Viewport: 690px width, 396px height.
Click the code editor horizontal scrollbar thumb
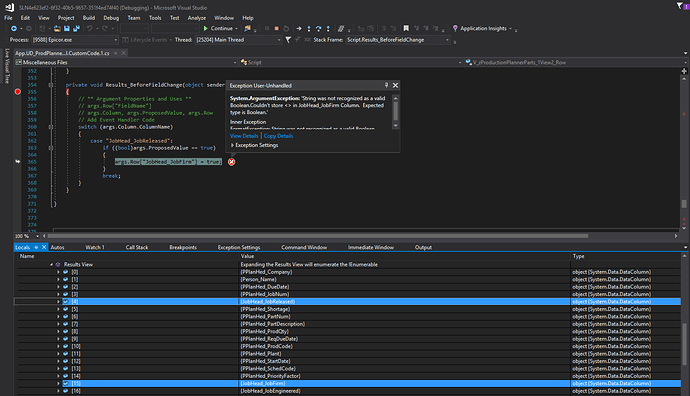point(318,236)
